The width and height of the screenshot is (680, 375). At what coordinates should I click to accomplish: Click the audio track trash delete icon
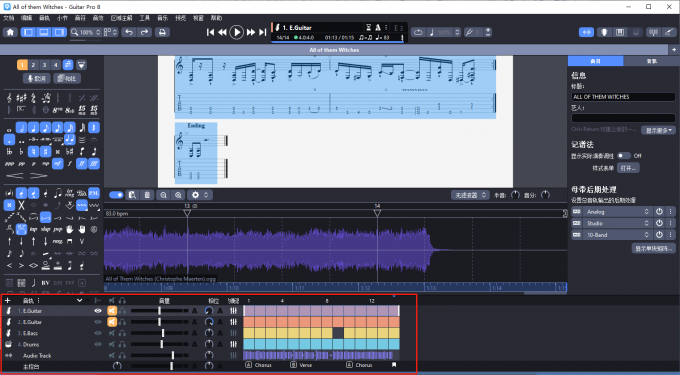coord(147,195)
